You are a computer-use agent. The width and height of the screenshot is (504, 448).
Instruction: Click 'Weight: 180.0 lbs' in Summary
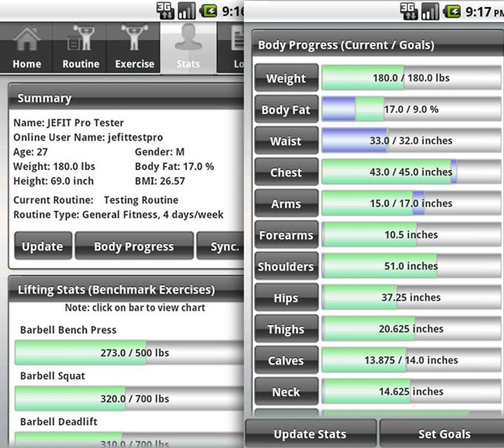[54, 166]
